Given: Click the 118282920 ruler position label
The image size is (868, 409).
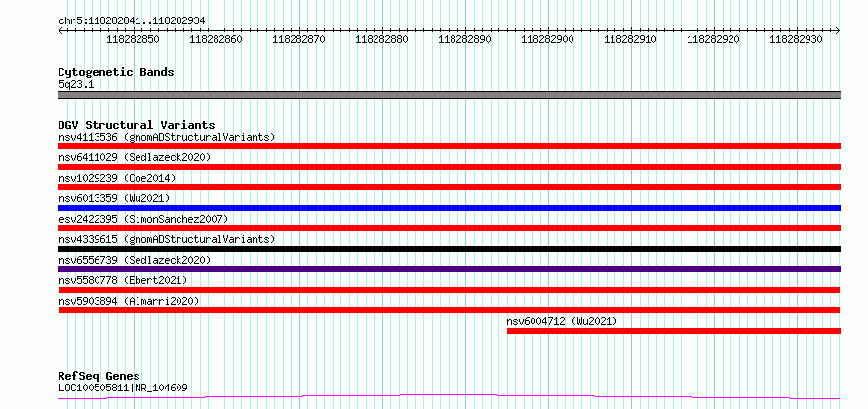Looking at the screenshot, I should pyautogui.click(x=714, y=39).
